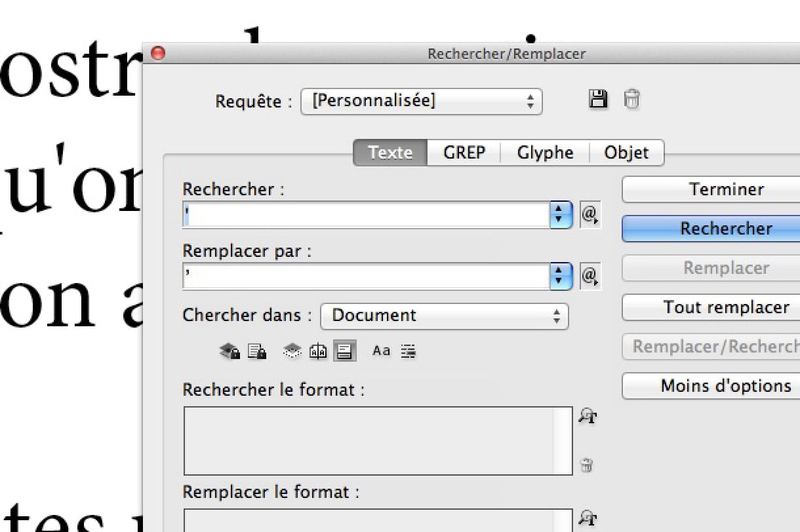The width and height of the screenshot is (800, 532).
Task: Open the Requête dropdown showing [Personnalisée]
Action: [x=422, y=102]
